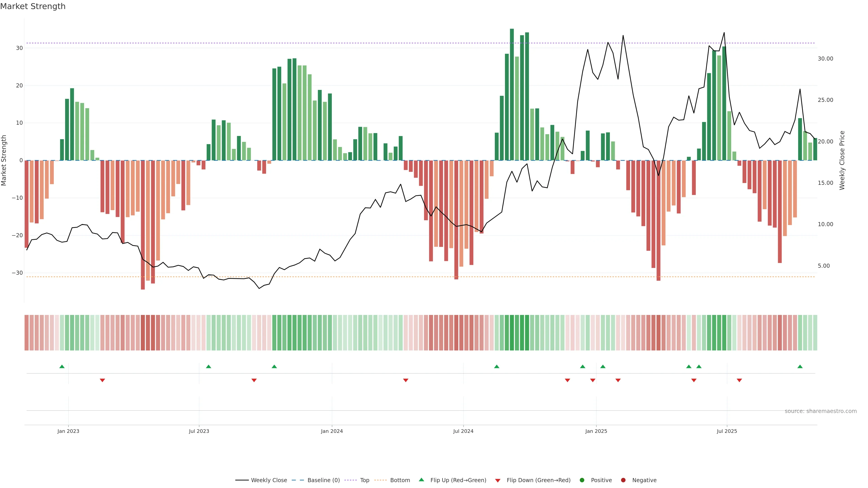Screen dimensions: 868x488
Task: Click the Jul 2024 x-axis label
Action: pyautogui.click(x=463, y=432)
